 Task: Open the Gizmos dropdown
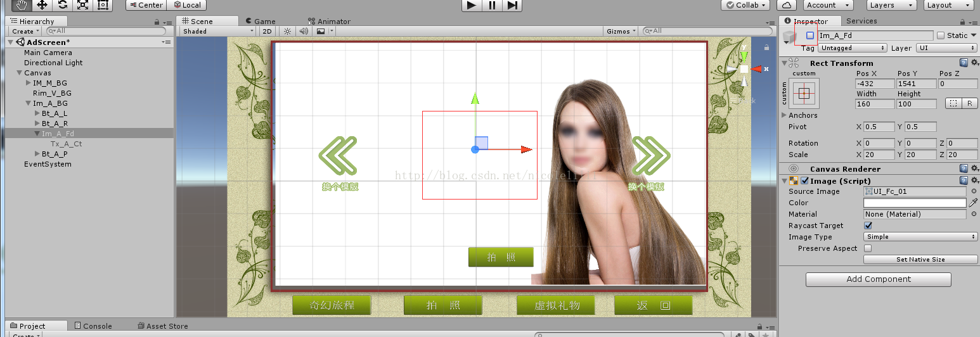click(621, 31)
